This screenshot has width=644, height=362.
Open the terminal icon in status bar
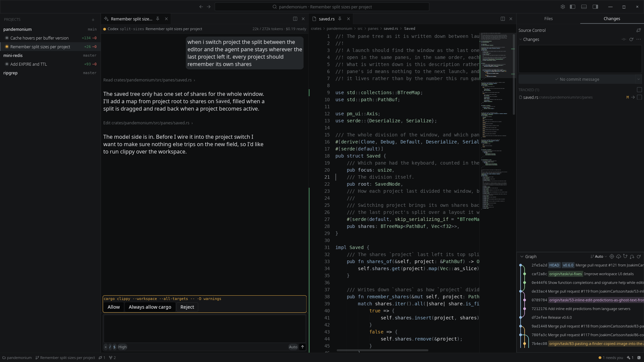click(639, 358)
